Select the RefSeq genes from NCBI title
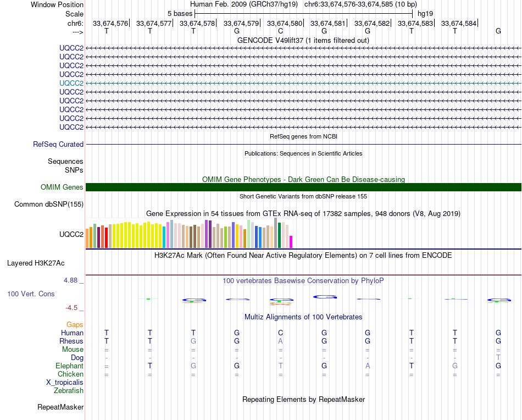This screenshot has height=420, width=522. pyautogui.click(x=304, y=136)
